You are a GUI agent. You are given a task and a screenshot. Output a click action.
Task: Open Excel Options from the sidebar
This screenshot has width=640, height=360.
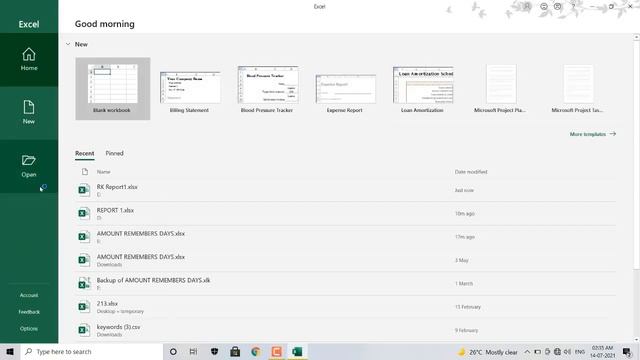[29, 329]
